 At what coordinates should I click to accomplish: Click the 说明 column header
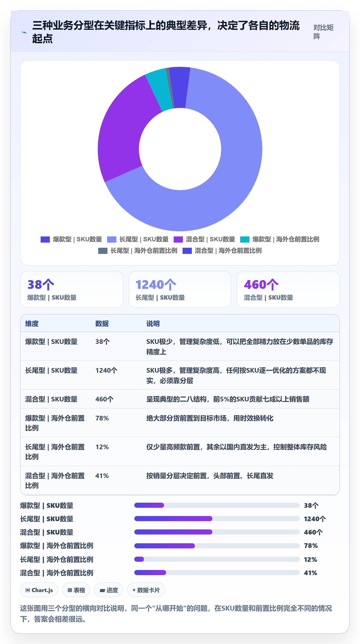[153, 324]
